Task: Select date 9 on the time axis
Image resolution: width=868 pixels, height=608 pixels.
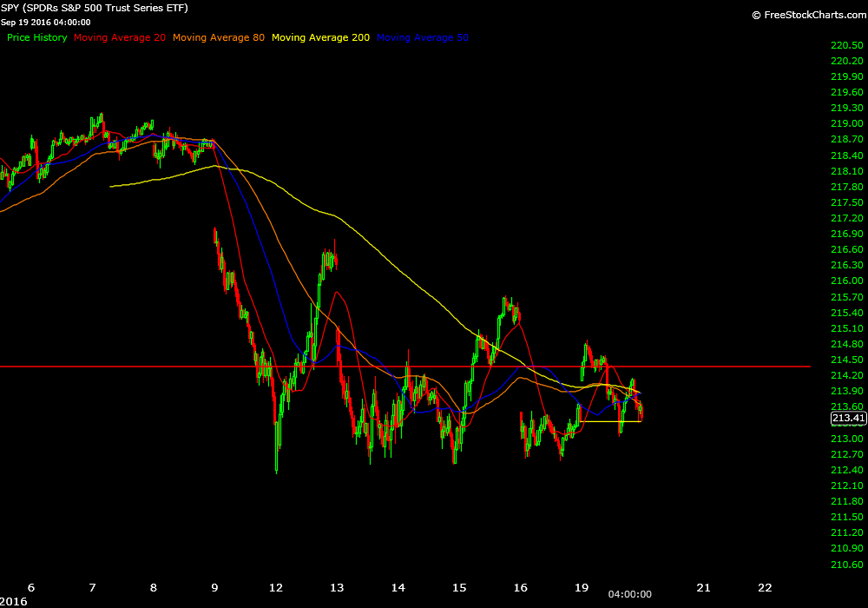Action: [214, 586]
